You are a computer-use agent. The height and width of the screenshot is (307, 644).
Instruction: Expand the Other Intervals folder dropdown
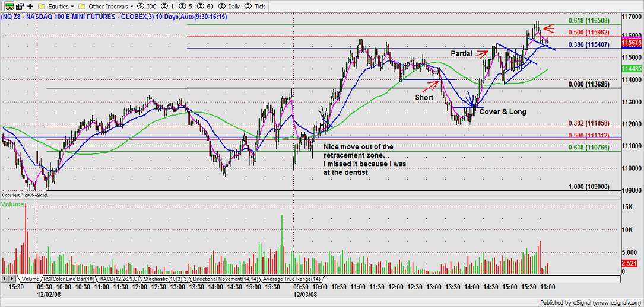pyautogui.click(x=106, y=6)
